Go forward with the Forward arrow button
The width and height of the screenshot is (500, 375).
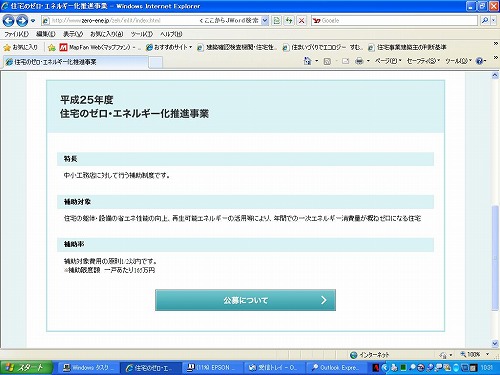click(22, 21)
